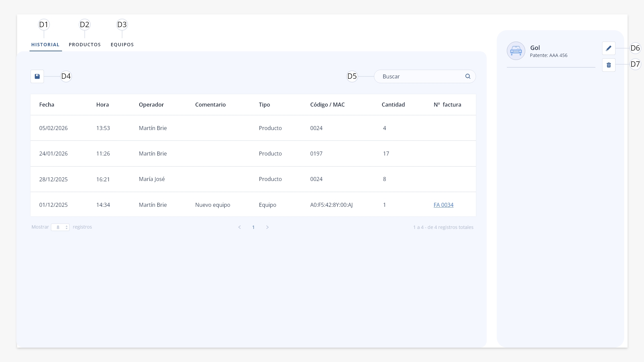Image resolution: width=644 pixels, height=362 pixels.
Task: Go to next page arrow
Action: tap(267, 227)
